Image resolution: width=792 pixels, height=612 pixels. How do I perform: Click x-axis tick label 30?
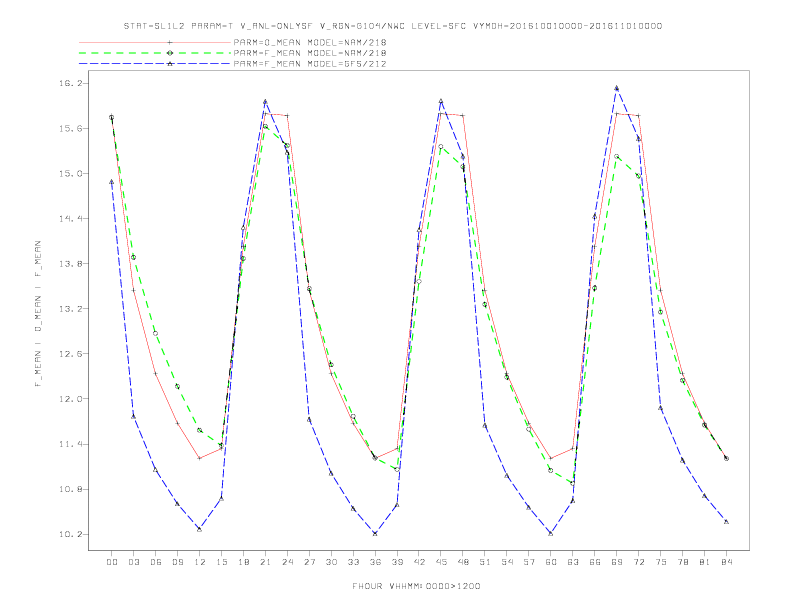point(331,562)
